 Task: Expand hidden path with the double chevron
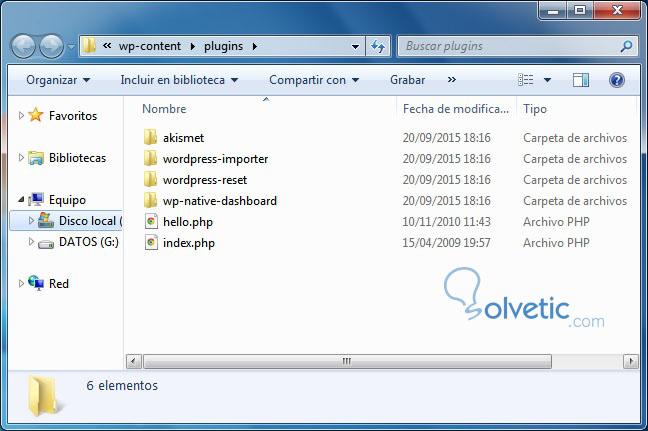point(107,45)
